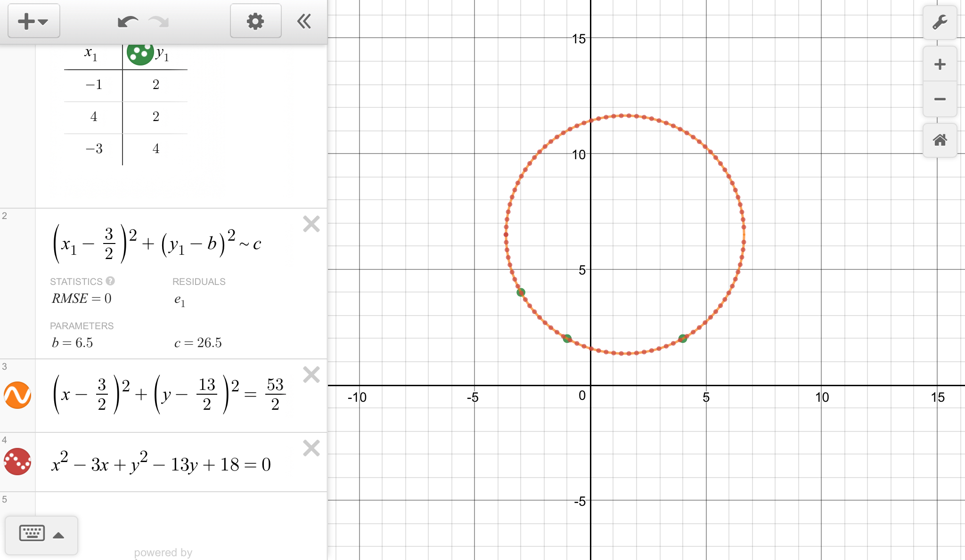Screen dimensions: 965x560
Task: Open graph settings gear menu
Action: [255, 21]
